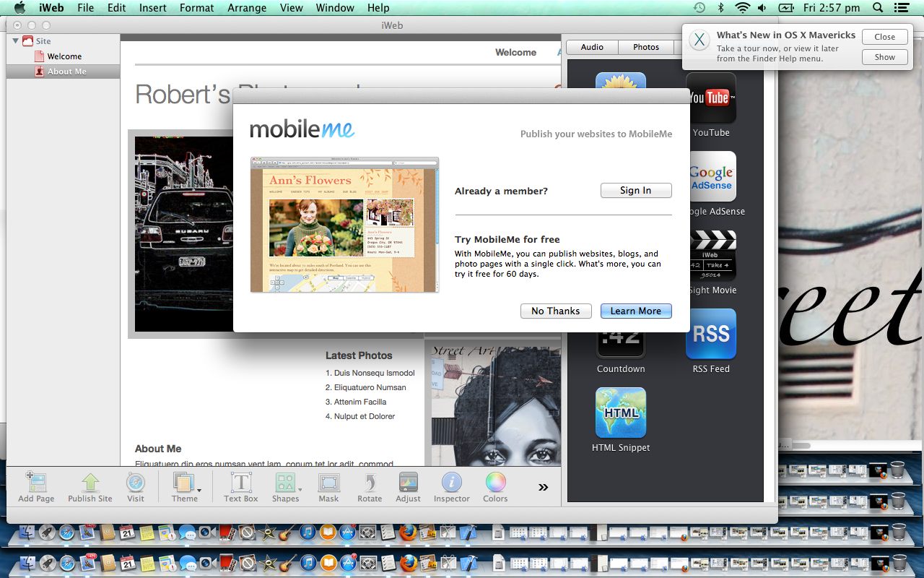
Task: Click '2. Eliquatuero Numsan' list item
Action: pyautogui.click(x=366, y=387)
